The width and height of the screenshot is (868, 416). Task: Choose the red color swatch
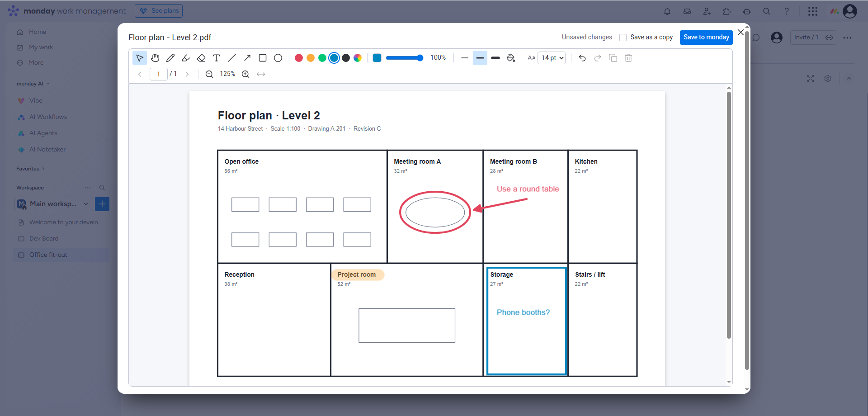click(299, 58)
